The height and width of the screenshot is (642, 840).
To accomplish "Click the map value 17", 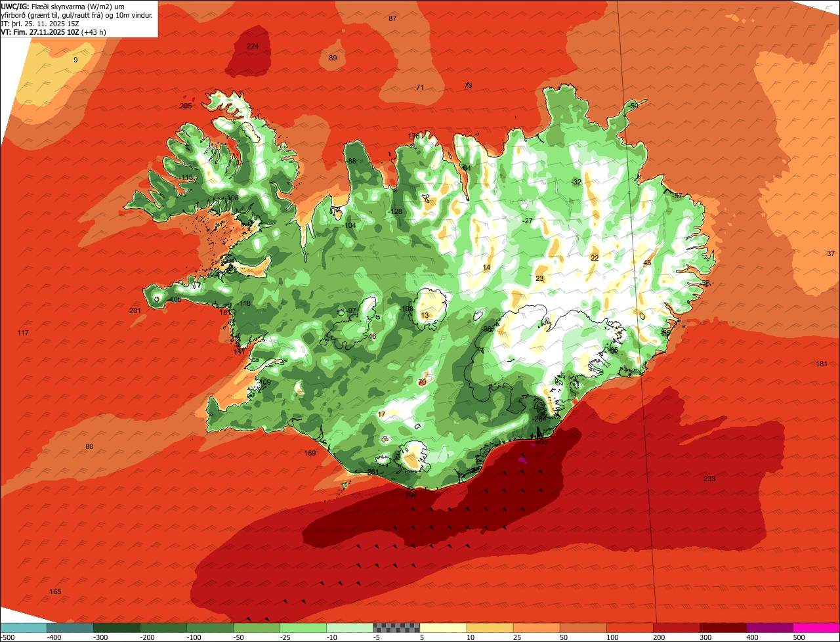I will click(382, 414).
